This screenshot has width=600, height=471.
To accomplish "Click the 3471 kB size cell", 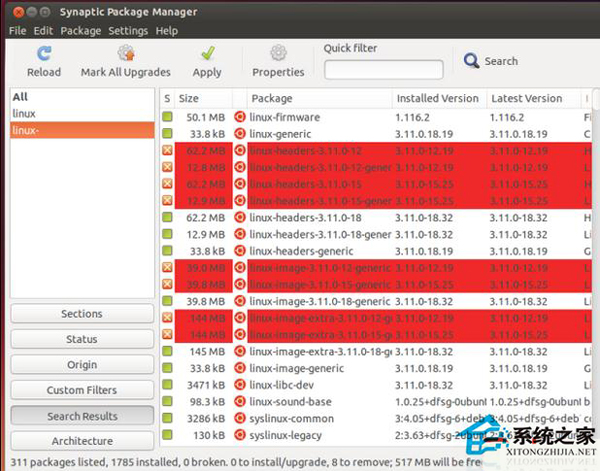I will tap(206, 385).
